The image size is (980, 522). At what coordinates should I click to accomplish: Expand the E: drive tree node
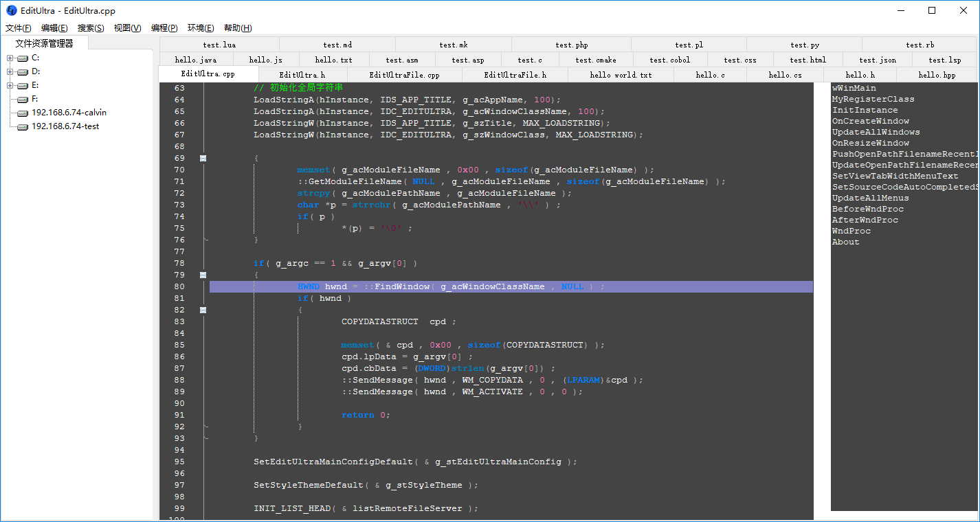tap(10, 85)
